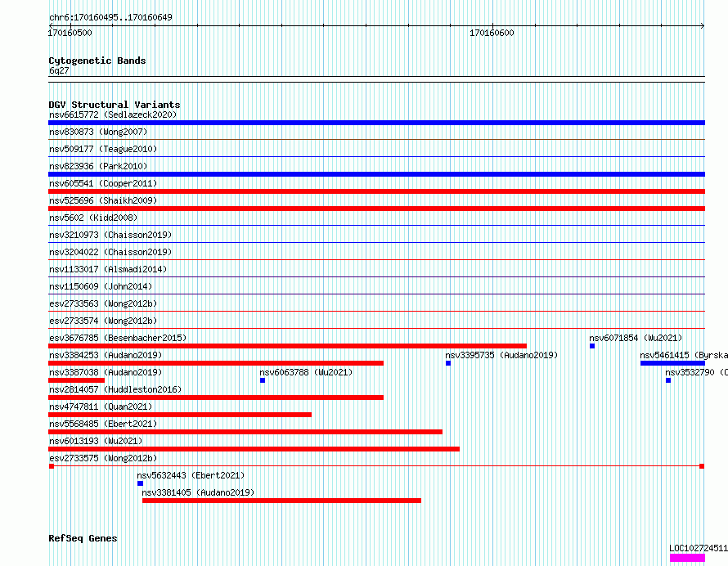This screenshot has height=566, width=728.
Task: Select nsv3381405 (Audano2019) label
Action: coord(198,492)
